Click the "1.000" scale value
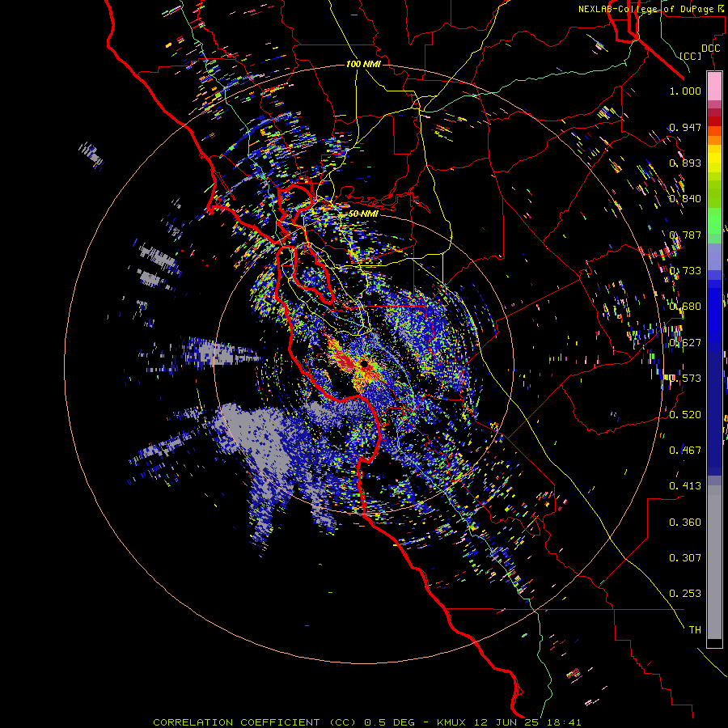 (685, 91)
